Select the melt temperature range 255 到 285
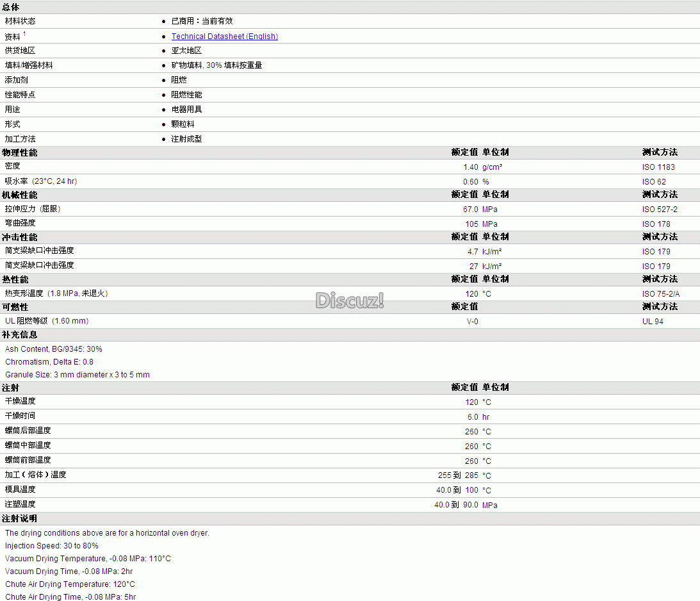Image resolution: width=700 pixels, height=601 pixels. pyautogui.click(x=458, y=475)
